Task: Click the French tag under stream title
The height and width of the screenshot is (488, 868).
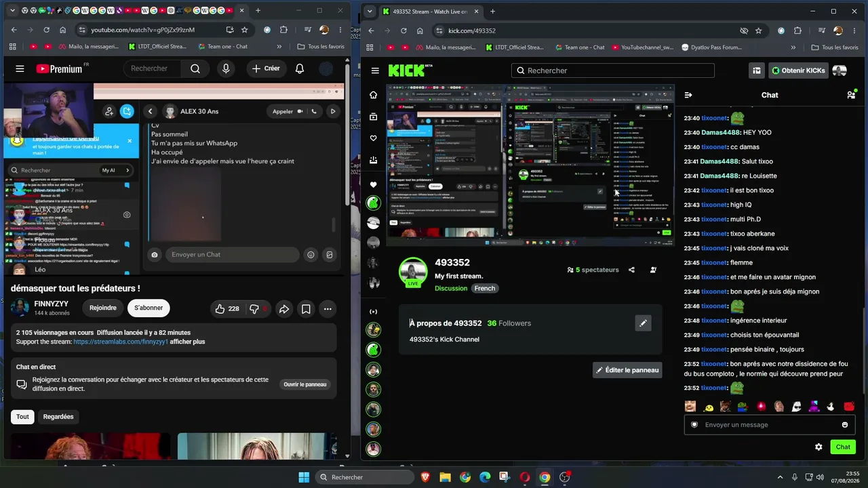Action: [485, 288]
